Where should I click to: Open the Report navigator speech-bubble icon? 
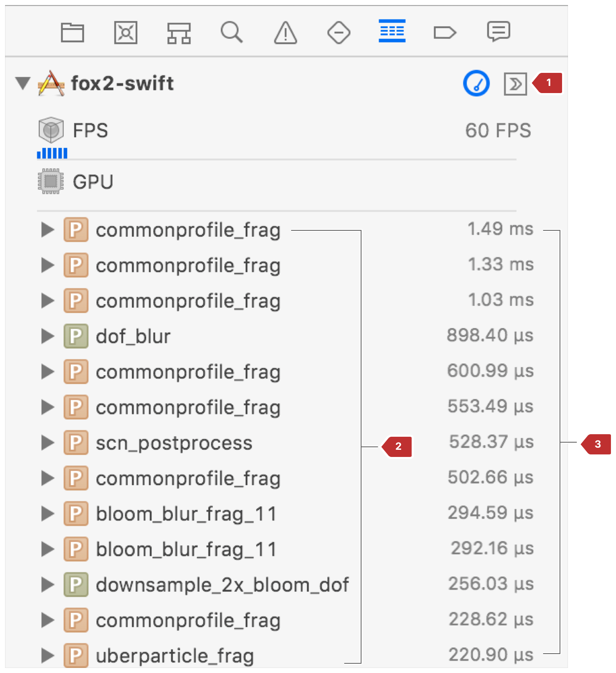(498, 32)
